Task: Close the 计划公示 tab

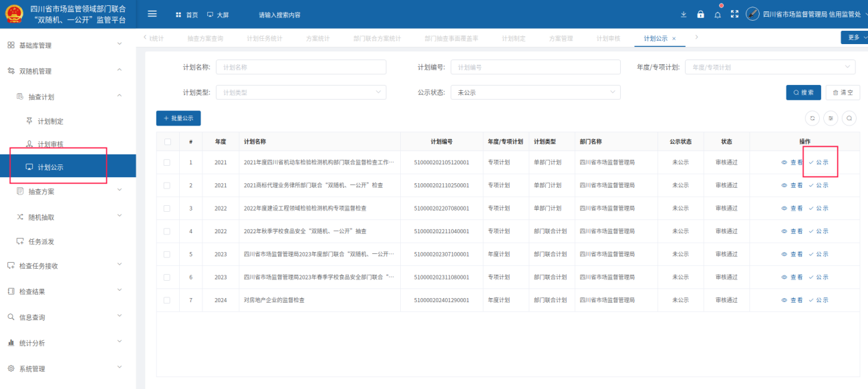Action: (x=674, y=39)
